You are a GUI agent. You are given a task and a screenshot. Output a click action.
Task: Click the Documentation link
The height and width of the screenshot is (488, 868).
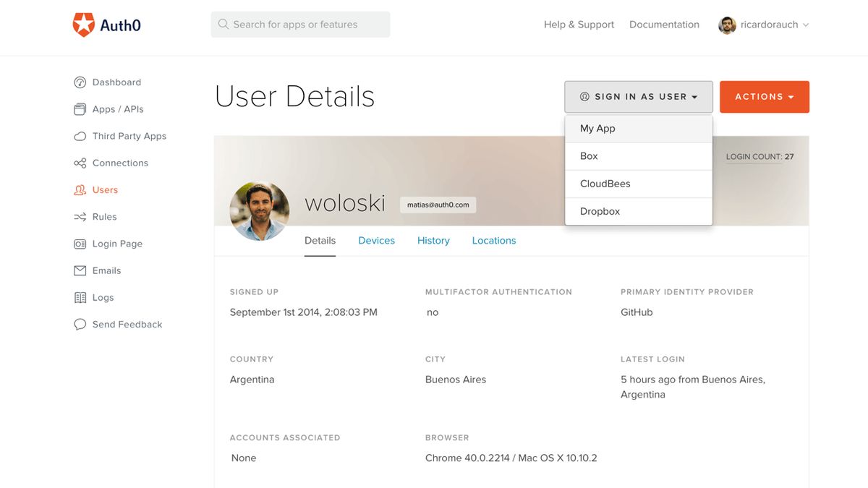click(x=664, y=24)
